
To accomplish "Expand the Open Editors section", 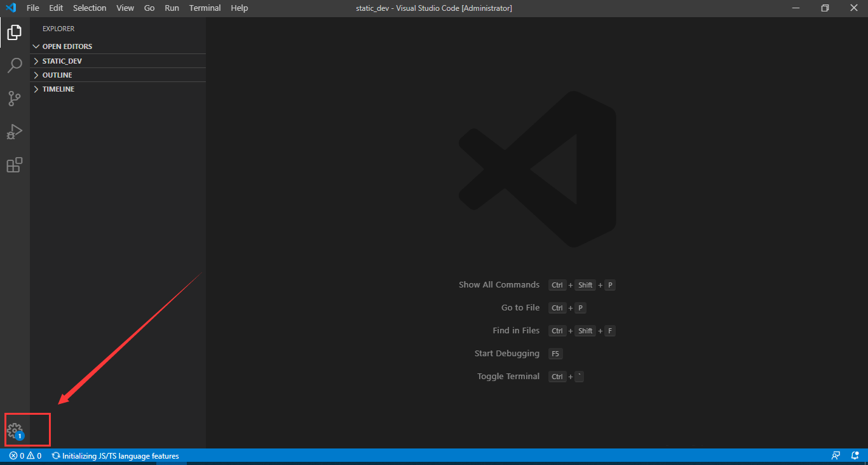I will [x=118, y=46].
